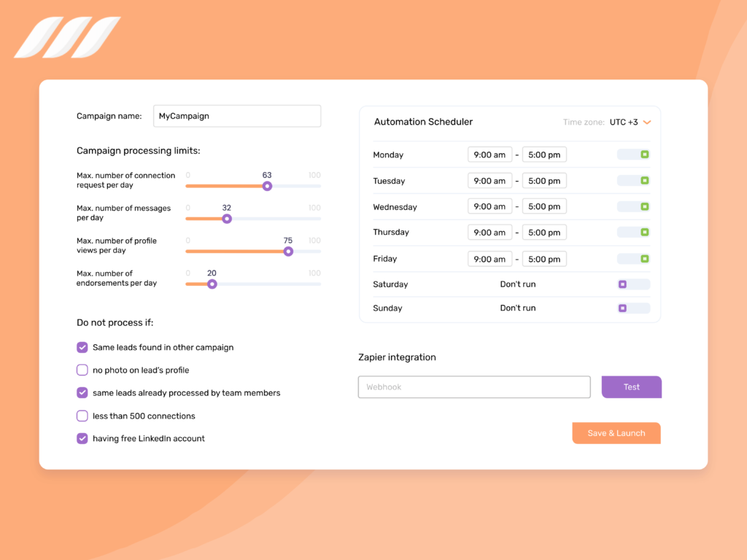Viewport: 747px width, 560px height.
Task: Click the value 63 above the slider
Action: click(x=267, y=175)
